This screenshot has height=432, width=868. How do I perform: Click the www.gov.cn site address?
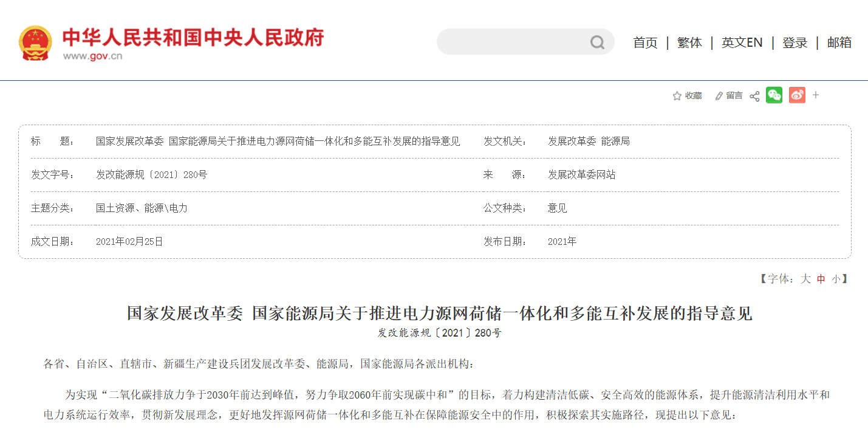click(x=92, y=57)
